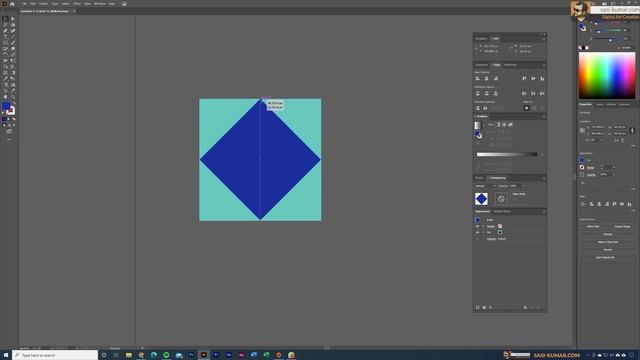
Task: Toggle visibility of Stroke in Appearance panel
Action: (478, 226)
